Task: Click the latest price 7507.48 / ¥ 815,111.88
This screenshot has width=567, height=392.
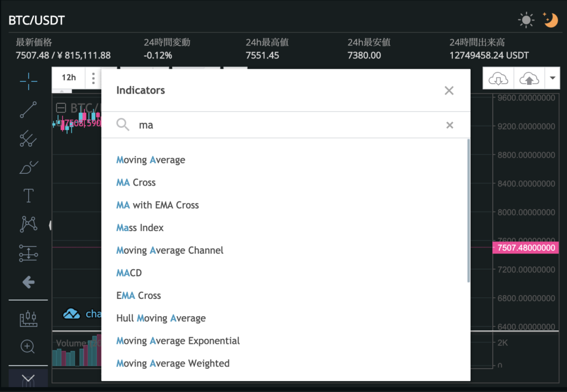Action: [x=63, y=55]
